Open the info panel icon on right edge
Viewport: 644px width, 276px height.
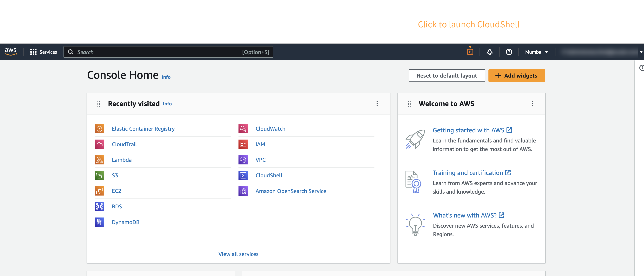pos(641,68)
